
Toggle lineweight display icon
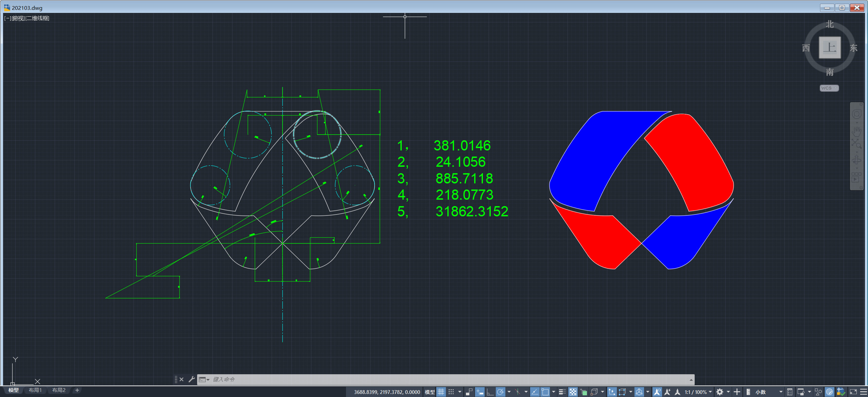tap(562, 392)
